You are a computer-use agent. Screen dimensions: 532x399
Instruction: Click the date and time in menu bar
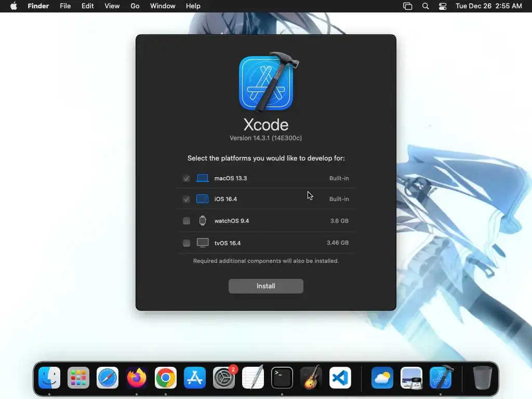tap(488, 6)
